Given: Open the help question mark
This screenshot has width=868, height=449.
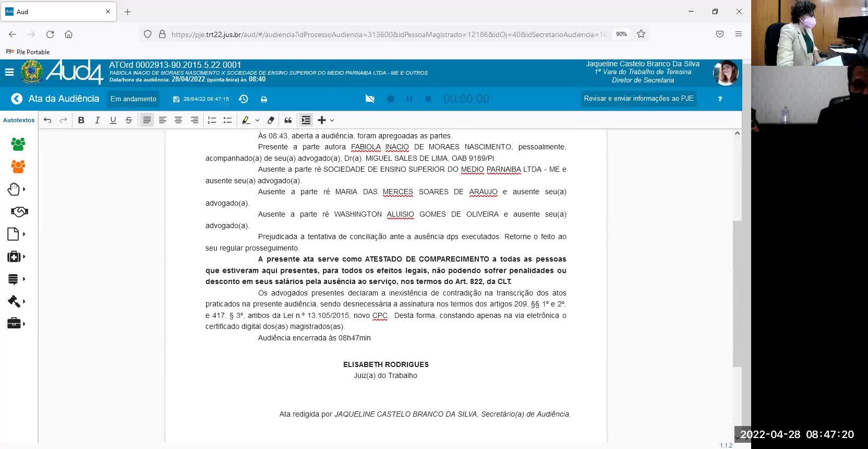Looking at the screenshot, I should tap(720, 99).
